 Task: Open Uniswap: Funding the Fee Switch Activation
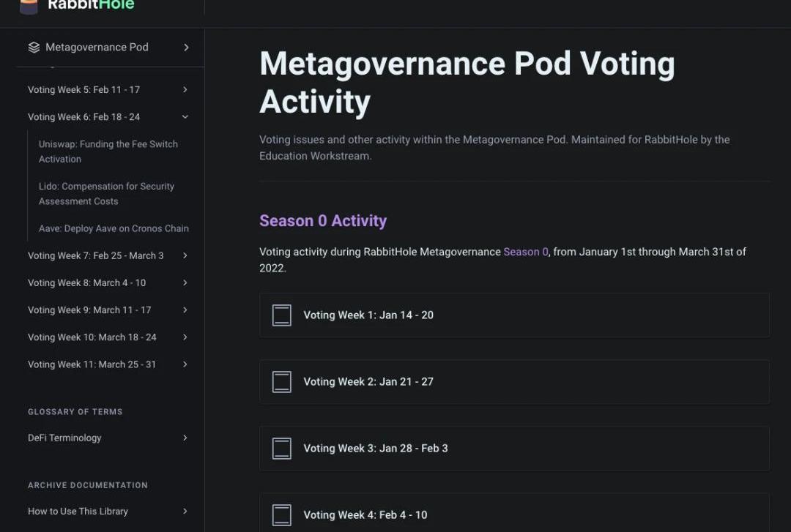pyautogui.click(x=108, y=151)
